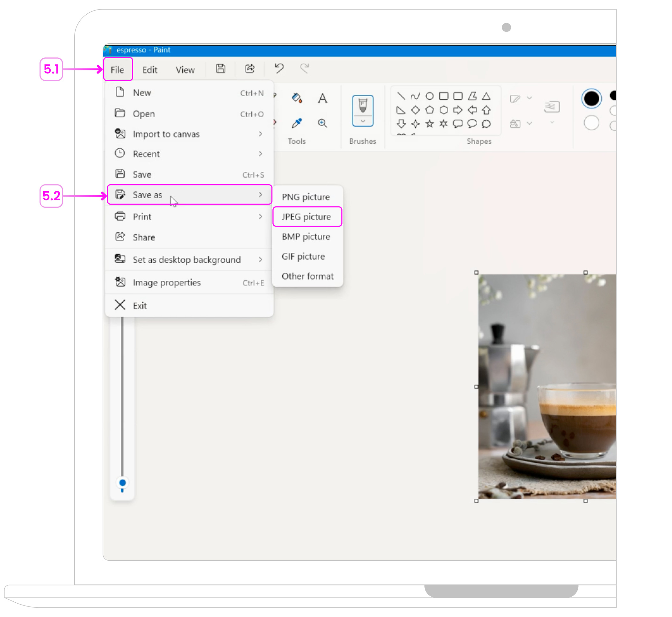Choose PNG picture format

tap(306, 197)
